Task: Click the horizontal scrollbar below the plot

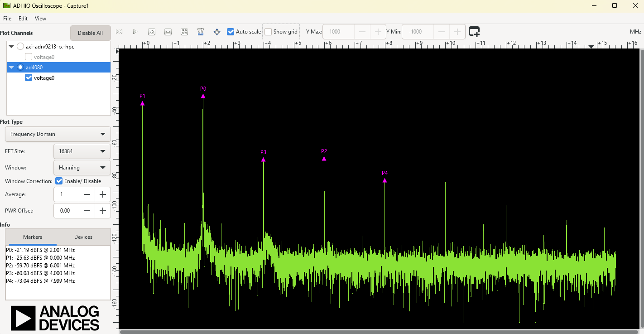Action: [x=378, y=332]
